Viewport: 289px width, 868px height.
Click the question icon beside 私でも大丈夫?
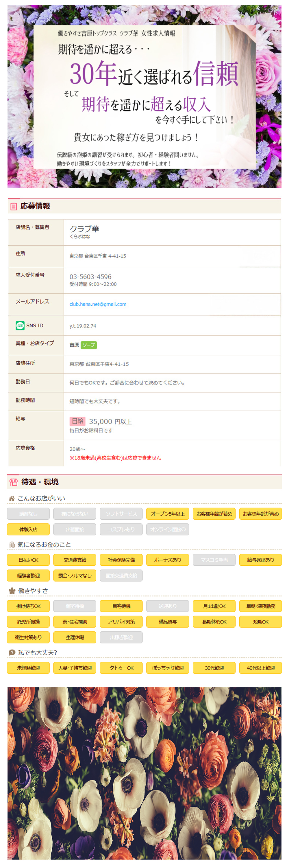tap(12, 652)
